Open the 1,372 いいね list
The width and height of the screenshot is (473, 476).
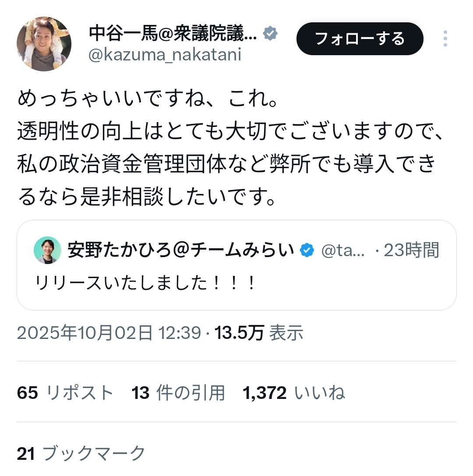coord(294,393)
